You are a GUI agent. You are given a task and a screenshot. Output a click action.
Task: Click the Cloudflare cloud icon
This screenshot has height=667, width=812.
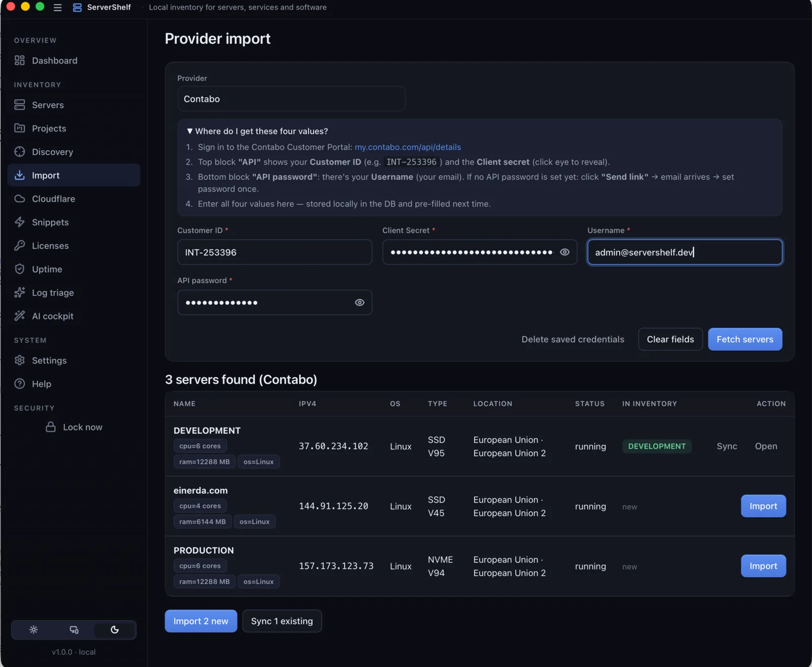(20, 198)
